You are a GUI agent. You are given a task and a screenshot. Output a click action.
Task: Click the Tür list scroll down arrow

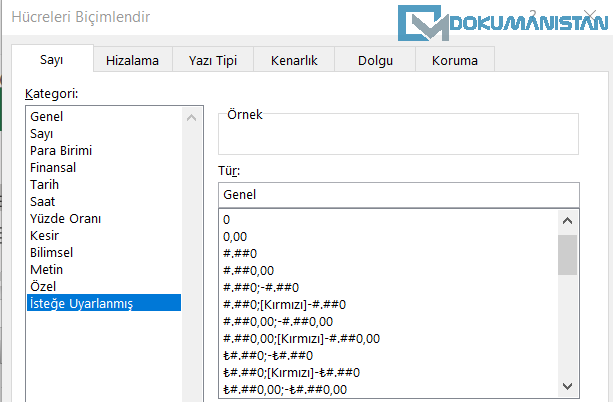point(568,386)
